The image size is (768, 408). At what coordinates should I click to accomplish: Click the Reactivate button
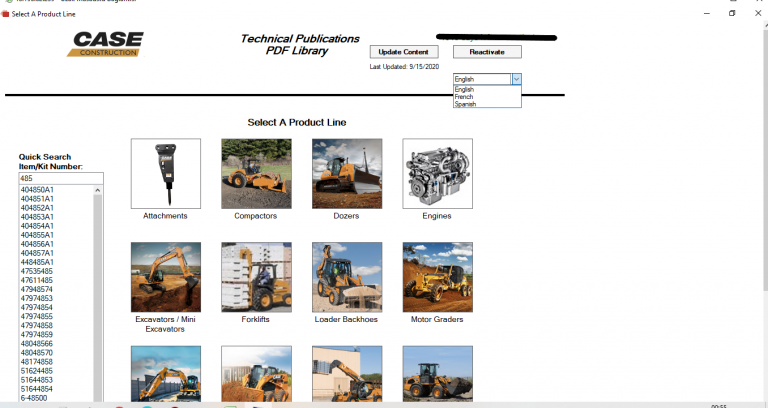coord(487,52)
